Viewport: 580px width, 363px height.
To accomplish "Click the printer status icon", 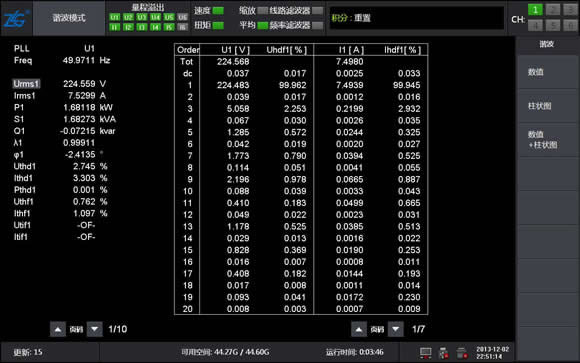I will (x=462, y=353).
